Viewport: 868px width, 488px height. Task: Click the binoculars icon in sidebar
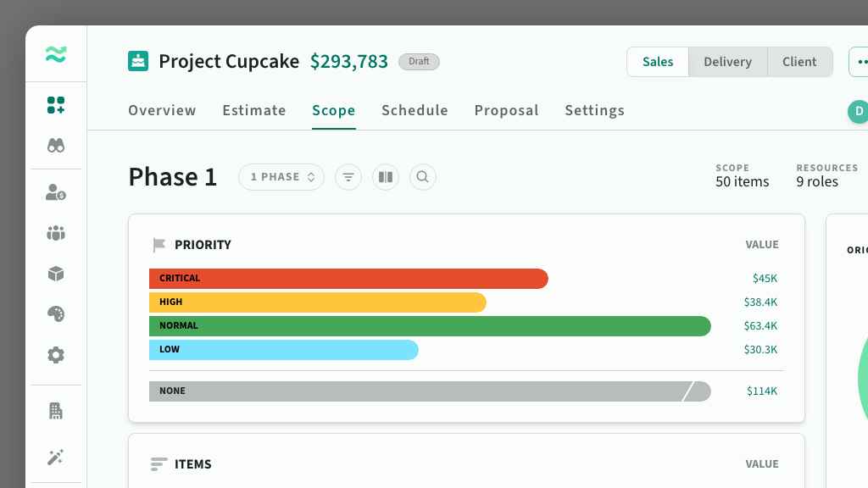(56, 145)
